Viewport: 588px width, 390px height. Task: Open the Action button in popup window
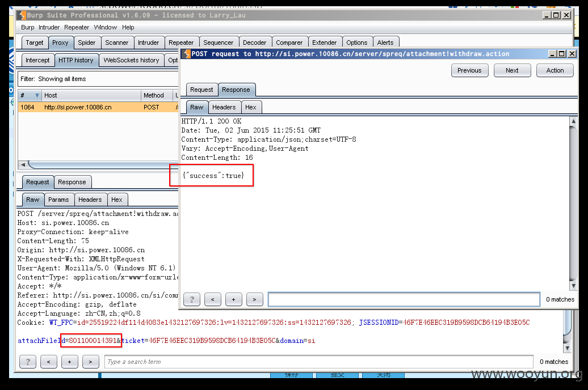555,70
